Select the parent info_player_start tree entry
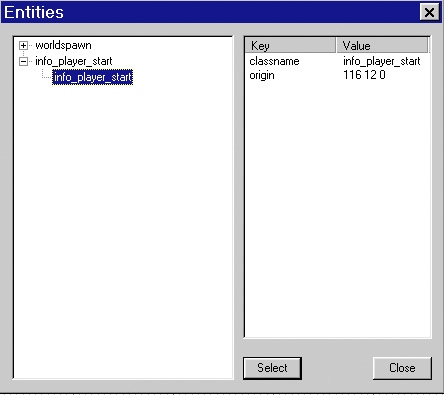 click(74, 61)
